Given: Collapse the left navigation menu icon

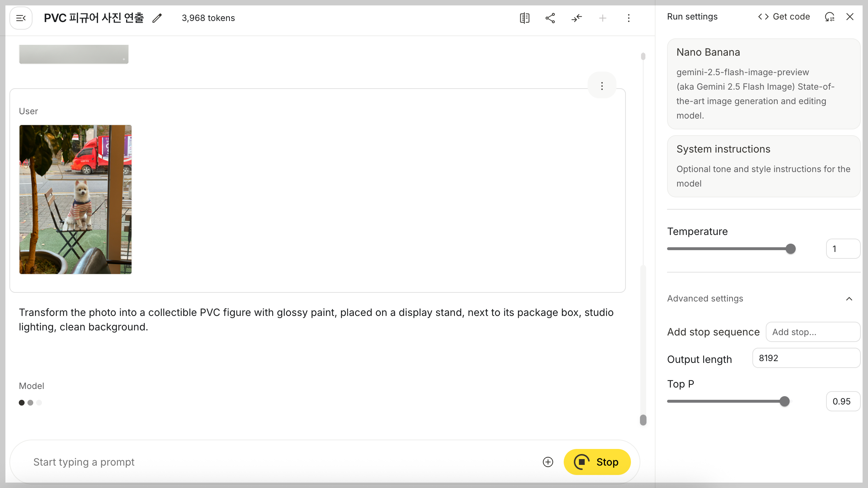Looking at the screenshot, I should pyautogui.click(x=21, y=18).
